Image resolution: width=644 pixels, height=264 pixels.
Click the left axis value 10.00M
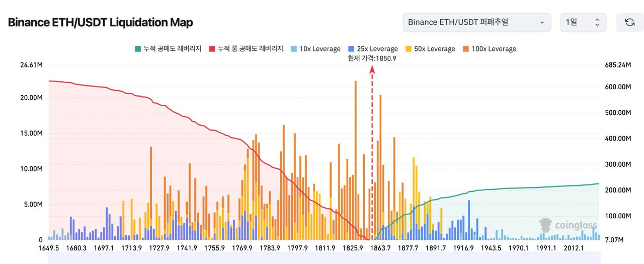[32, 169]
